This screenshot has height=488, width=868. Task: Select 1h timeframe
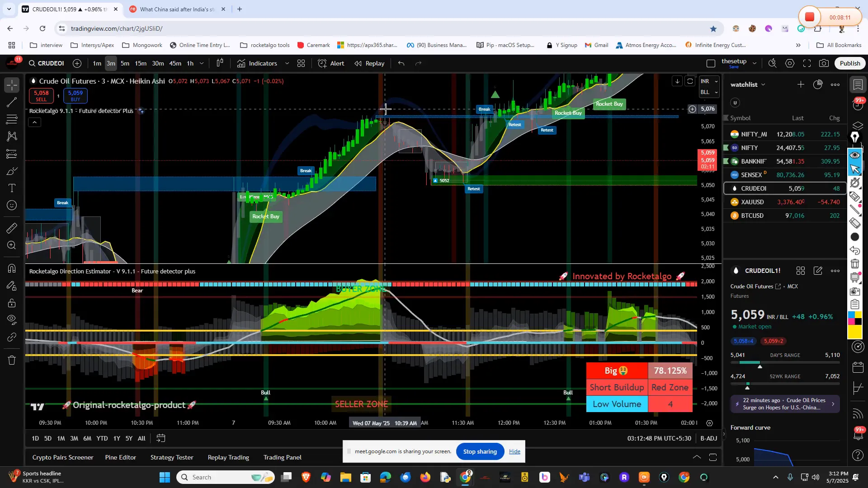pos(190,63)
